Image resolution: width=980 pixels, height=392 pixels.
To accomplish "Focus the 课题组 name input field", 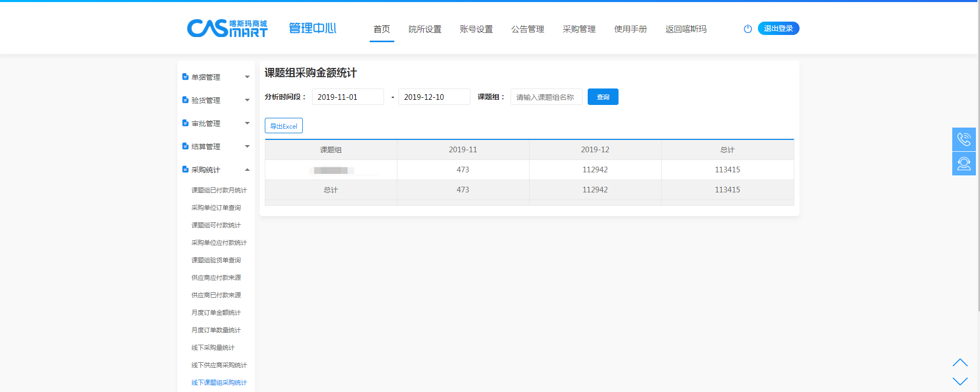I will click(546, 97).
